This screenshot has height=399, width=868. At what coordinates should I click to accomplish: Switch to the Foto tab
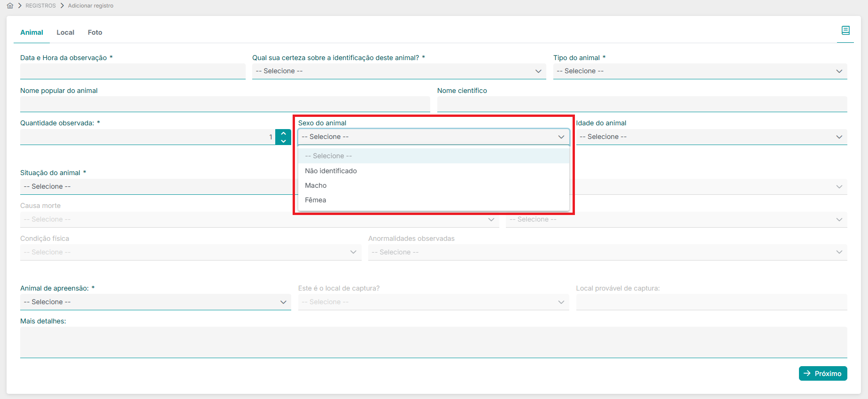pyautogui.click(x=95, y=32)
